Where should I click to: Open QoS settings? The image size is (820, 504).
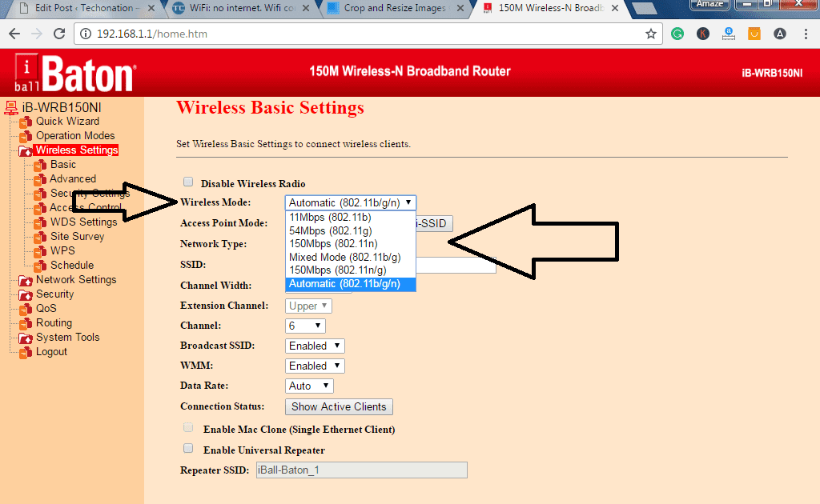tap(46, 309)
